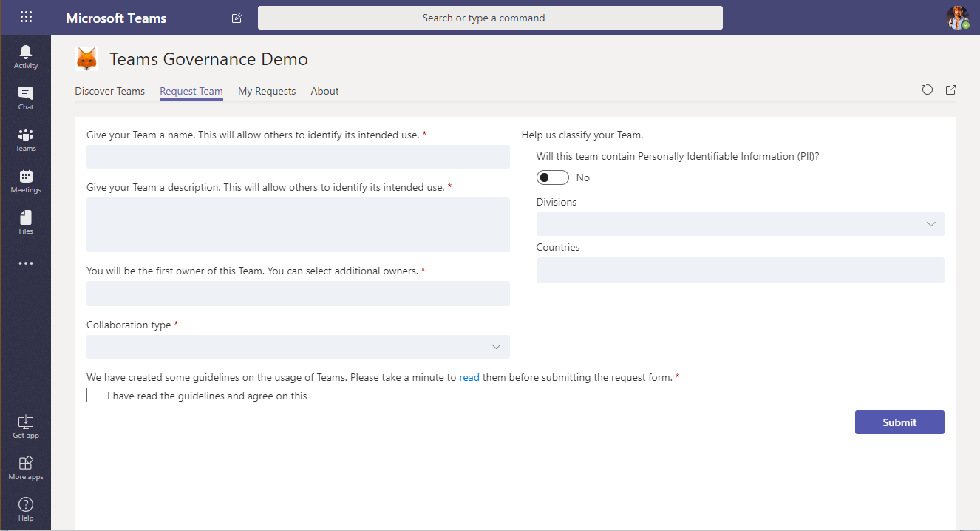Open the My Requests tab
This screenshot has height=531, width=980.
(x=267, y=91)
